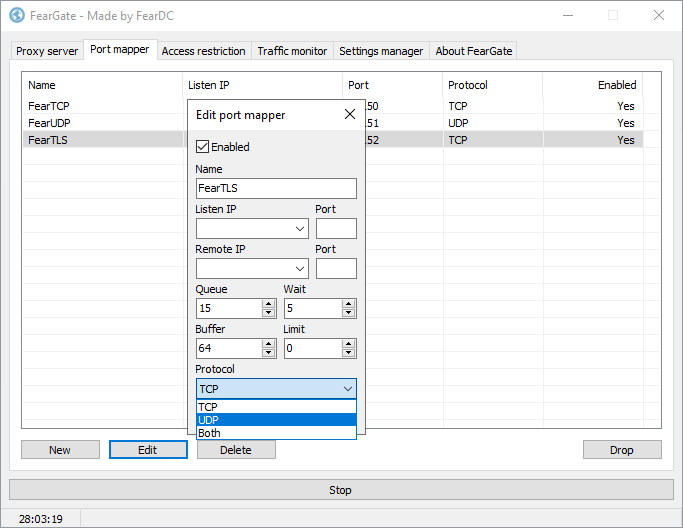Click the Delete button
The width and height of the screenshot is (683, 528).
tap(236, 450)
